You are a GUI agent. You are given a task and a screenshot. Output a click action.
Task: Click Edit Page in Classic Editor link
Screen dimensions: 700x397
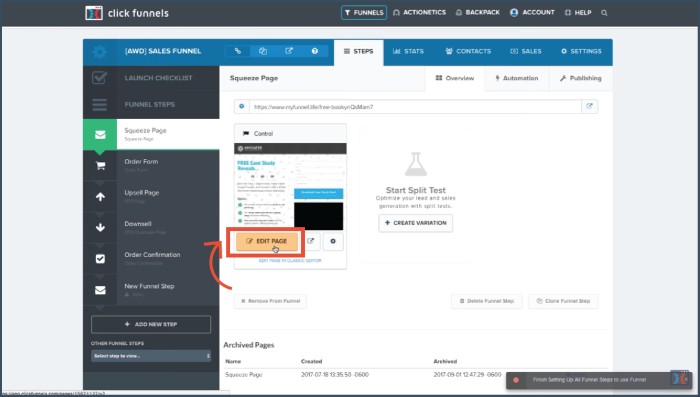coord(290,261)
